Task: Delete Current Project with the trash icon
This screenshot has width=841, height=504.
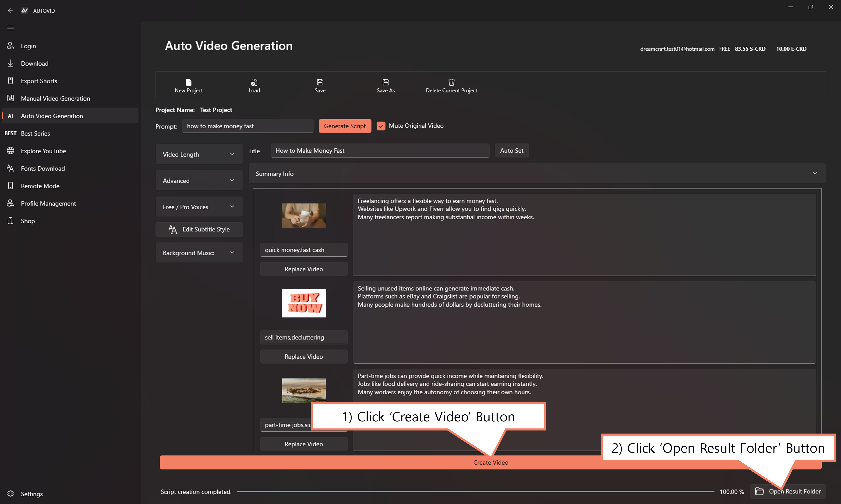Action: 451,85
